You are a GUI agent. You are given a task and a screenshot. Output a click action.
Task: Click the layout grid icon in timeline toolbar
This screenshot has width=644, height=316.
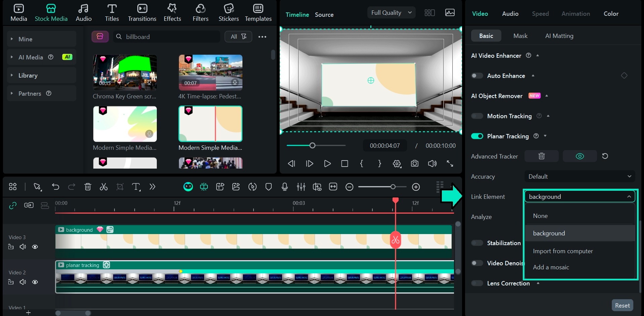tap(13, 187)
